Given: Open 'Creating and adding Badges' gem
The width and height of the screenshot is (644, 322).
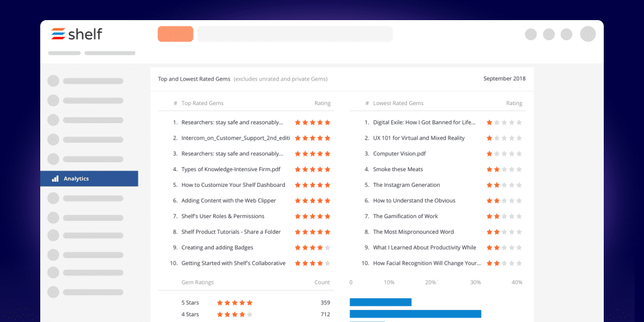Looking at the screenshot, I should pyautogui.click(x=217, y=248).
